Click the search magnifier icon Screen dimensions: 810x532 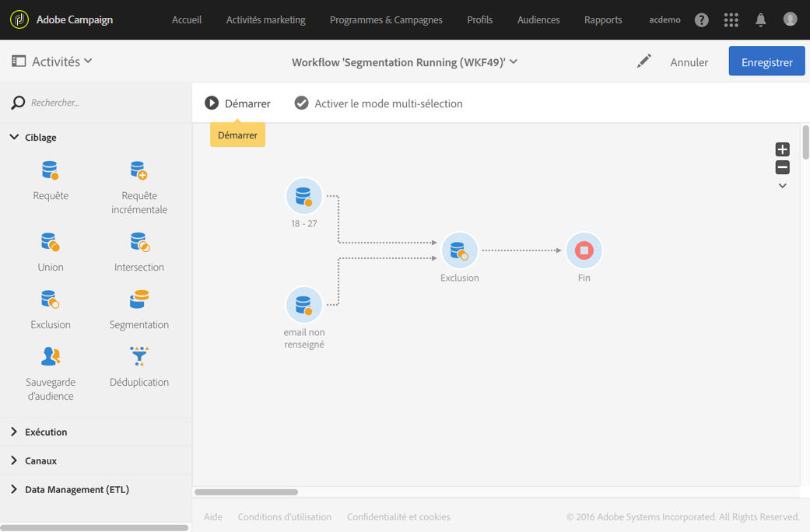coord(18,102)
